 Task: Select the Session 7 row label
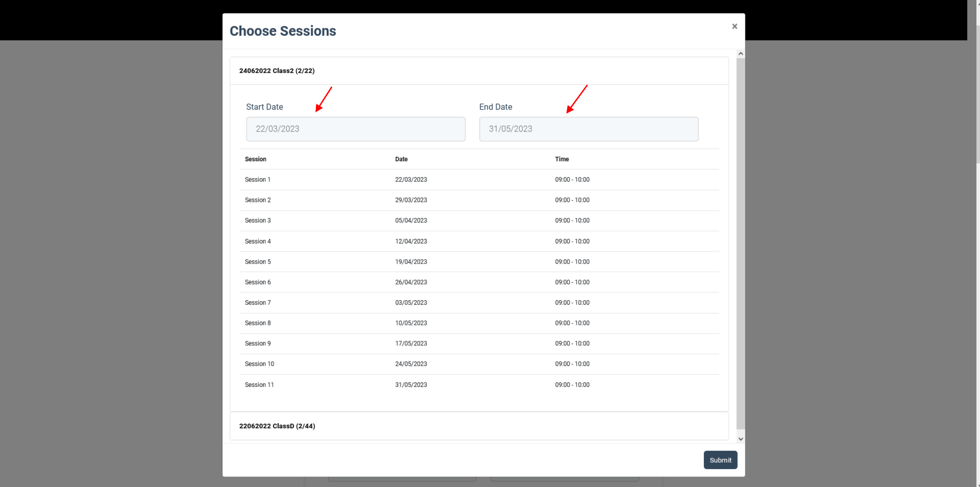(x=258, y=303)
